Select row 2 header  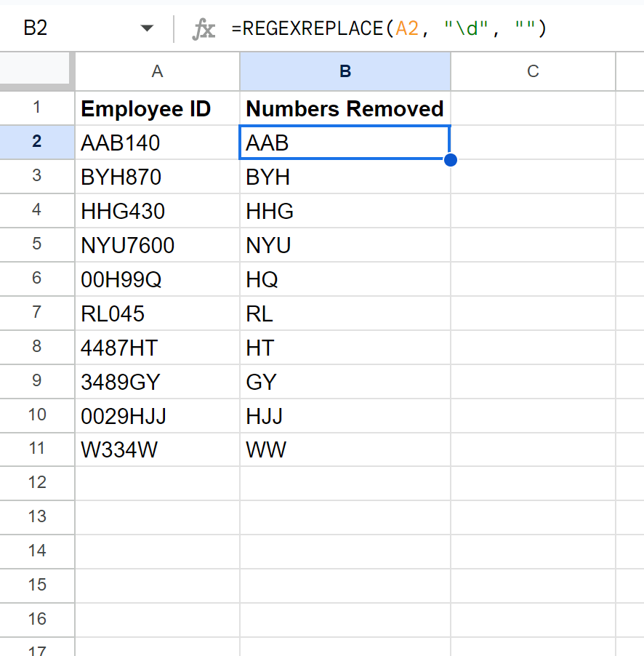(37, 143)
